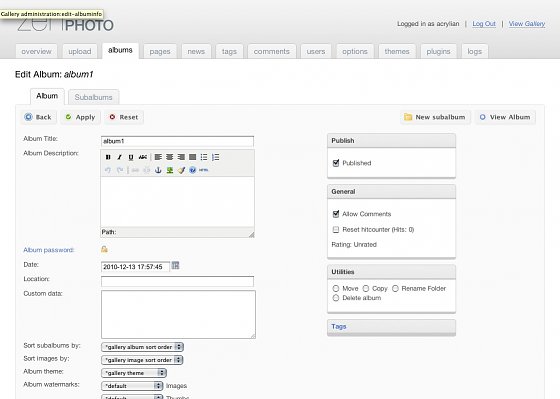Switch to the Subalbums tab
The height and width of the screenshot is (399, 560).
[x=94, y=97]
